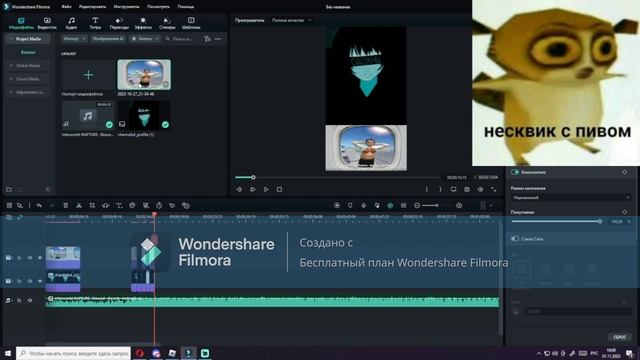Take a snapshot using the player camera icon
This screenshot has width=640, height=360.
467,189
